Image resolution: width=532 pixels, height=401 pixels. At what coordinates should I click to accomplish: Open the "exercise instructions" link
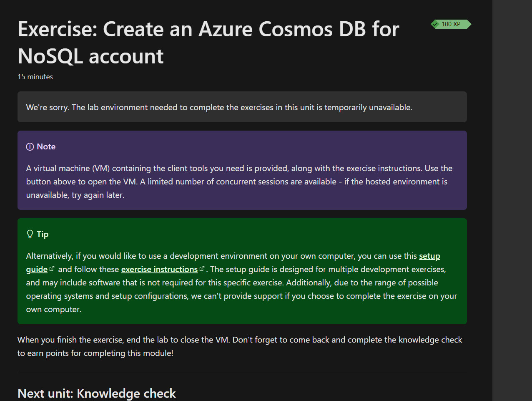(159, 269)
